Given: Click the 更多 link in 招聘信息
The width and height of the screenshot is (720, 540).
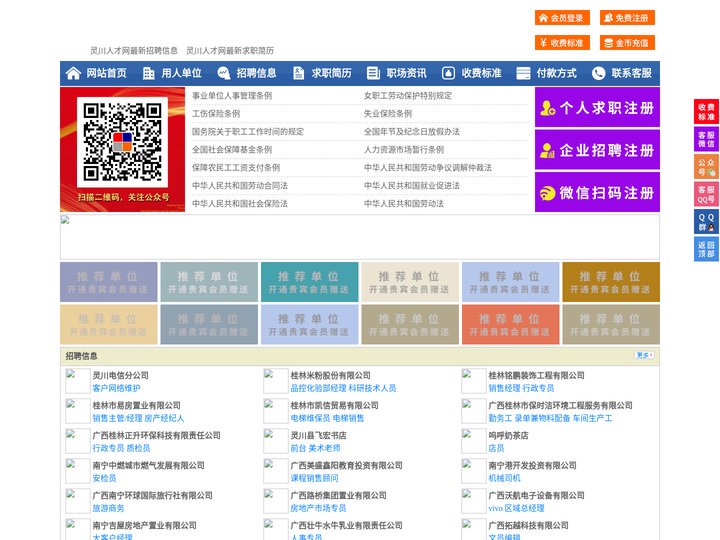Looking at the screenshot, I should (x=644, y=355).
